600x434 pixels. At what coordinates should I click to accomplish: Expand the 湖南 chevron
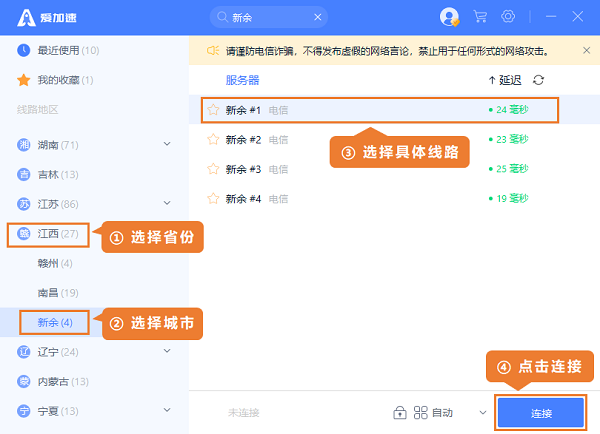[167, 144]
